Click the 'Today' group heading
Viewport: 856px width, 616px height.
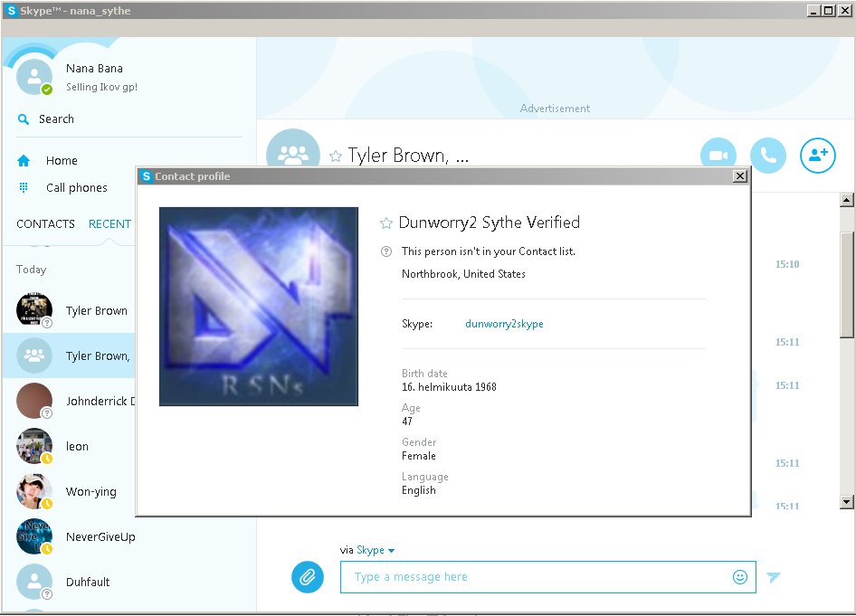[31, 270]
